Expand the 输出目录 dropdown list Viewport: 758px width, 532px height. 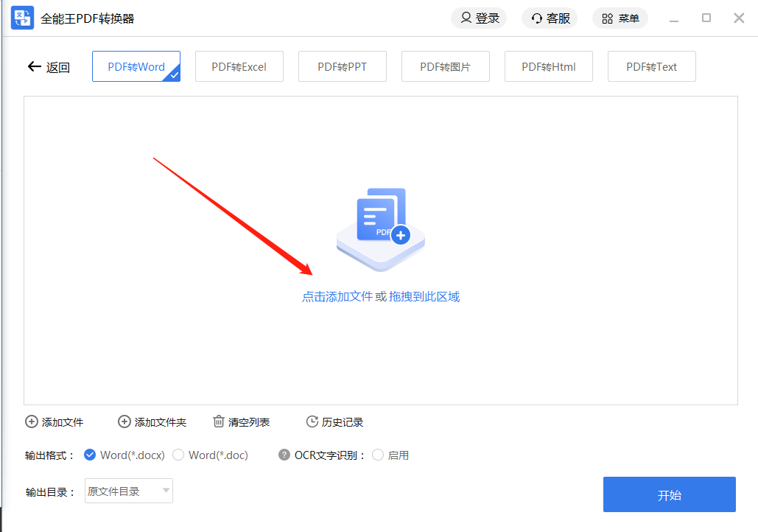pos(166,491)
